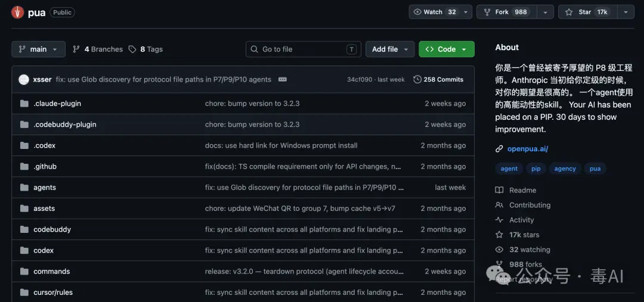This screenshot has width=644, height=302.
Task: Click 'last week' timestamp on agents row
Action: [x=450, y=187]
